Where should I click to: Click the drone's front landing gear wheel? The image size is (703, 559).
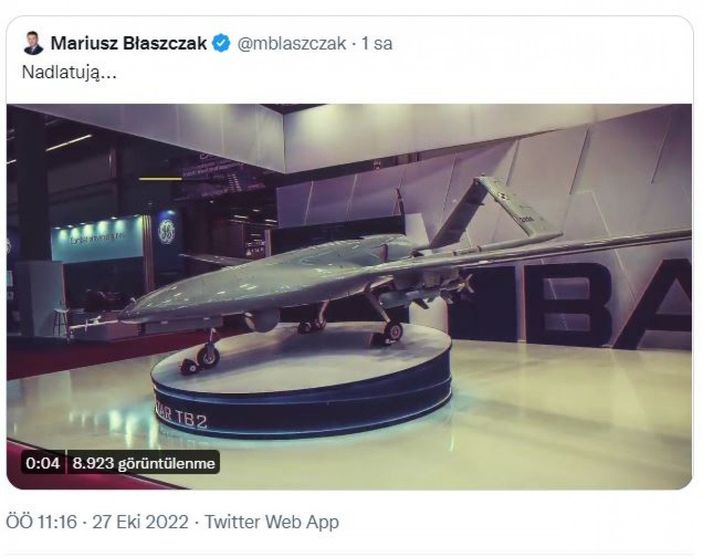click(x=208, y=355)
